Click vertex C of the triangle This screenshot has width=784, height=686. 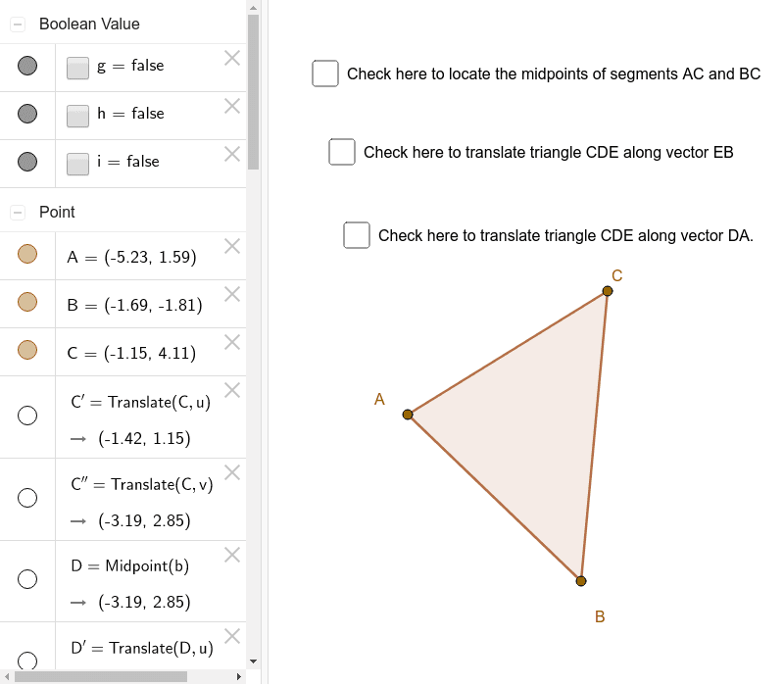point(608,291)
